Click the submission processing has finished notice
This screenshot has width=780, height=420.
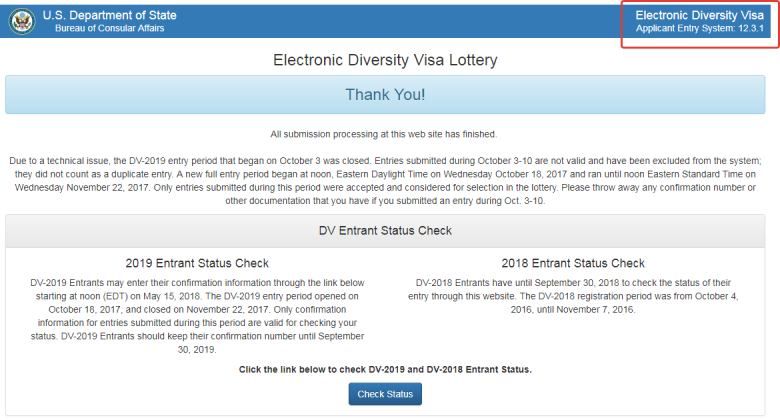pos(384,134)
